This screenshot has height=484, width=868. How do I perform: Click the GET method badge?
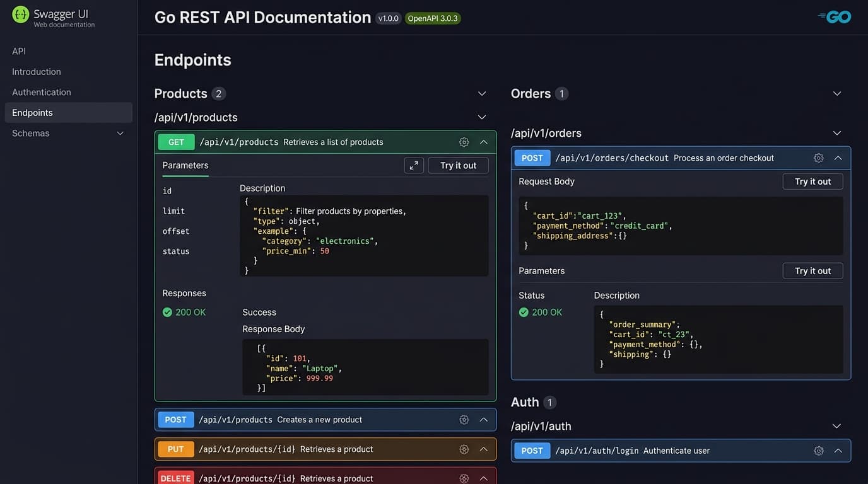point(176,142)
